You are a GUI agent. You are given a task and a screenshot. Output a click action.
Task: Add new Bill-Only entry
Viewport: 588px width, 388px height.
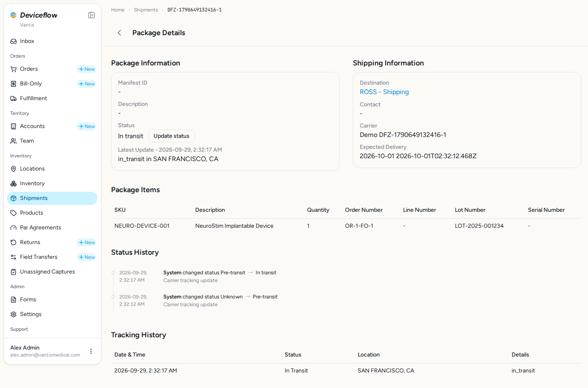[x=87, y=84]
